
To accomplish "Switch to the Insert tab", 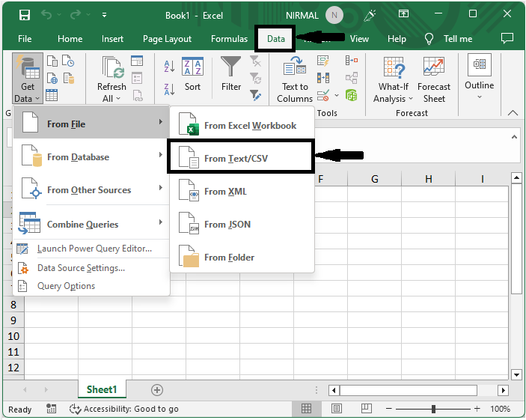I will click(x=112, y=39).
